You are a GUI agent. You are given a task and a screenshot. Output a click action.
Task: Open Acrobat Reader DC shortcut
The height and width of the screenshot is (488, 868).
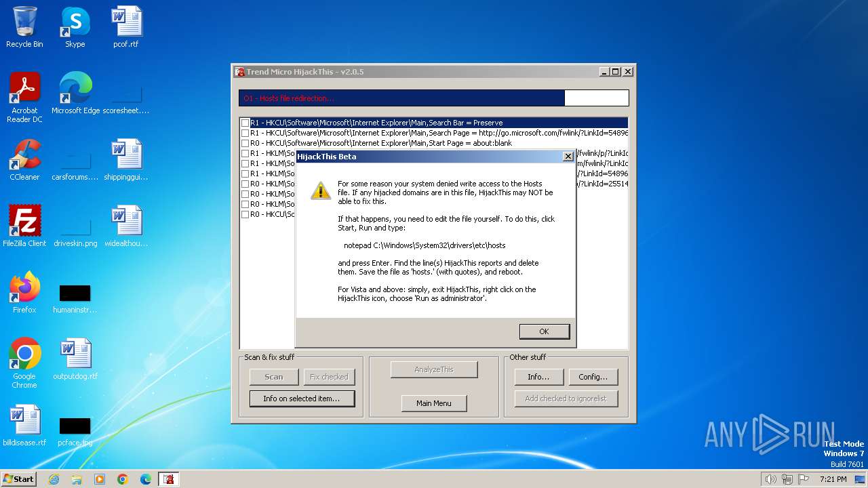[24, 97]
